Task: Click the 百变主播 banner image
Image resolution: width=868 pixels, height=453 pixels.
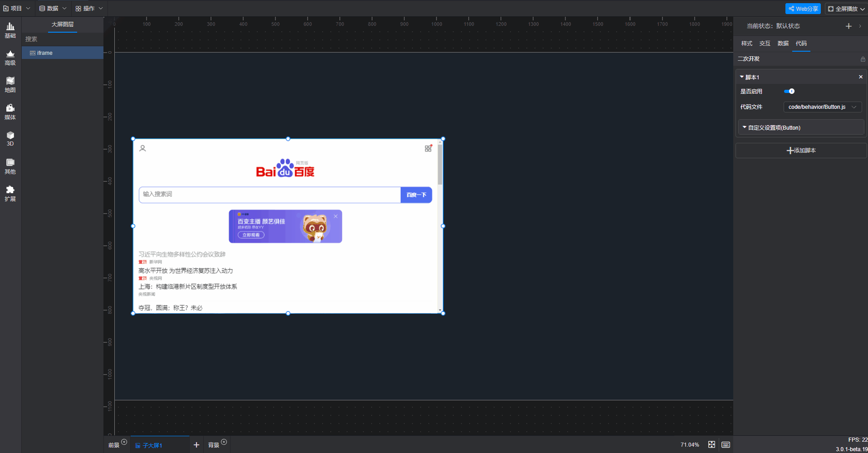Action: pos(285,226)
